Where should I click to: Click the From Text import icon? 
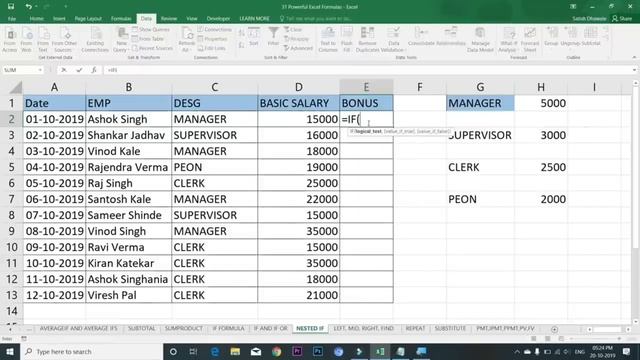click(43, 40)
